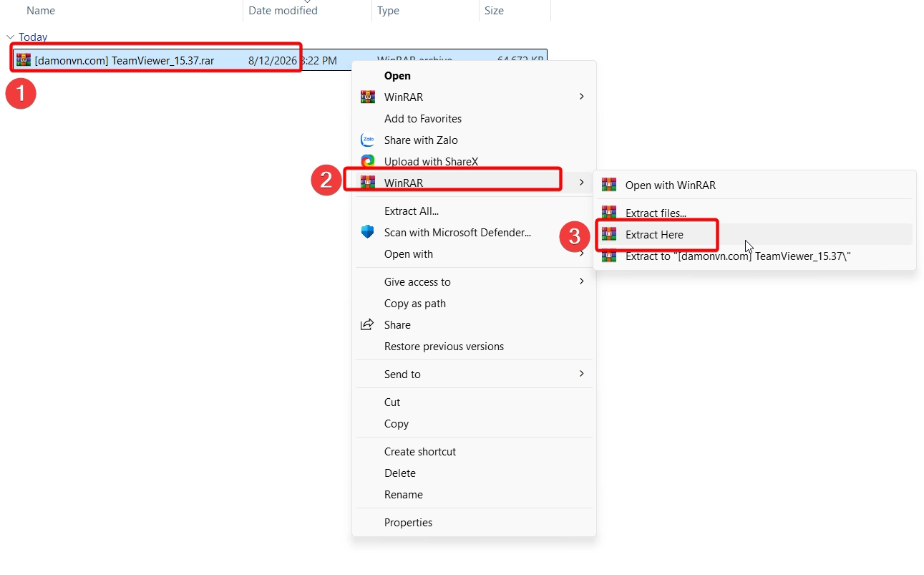Select Copy as path
This screenshot has height=575, width=924.
[x=415, y=304]
